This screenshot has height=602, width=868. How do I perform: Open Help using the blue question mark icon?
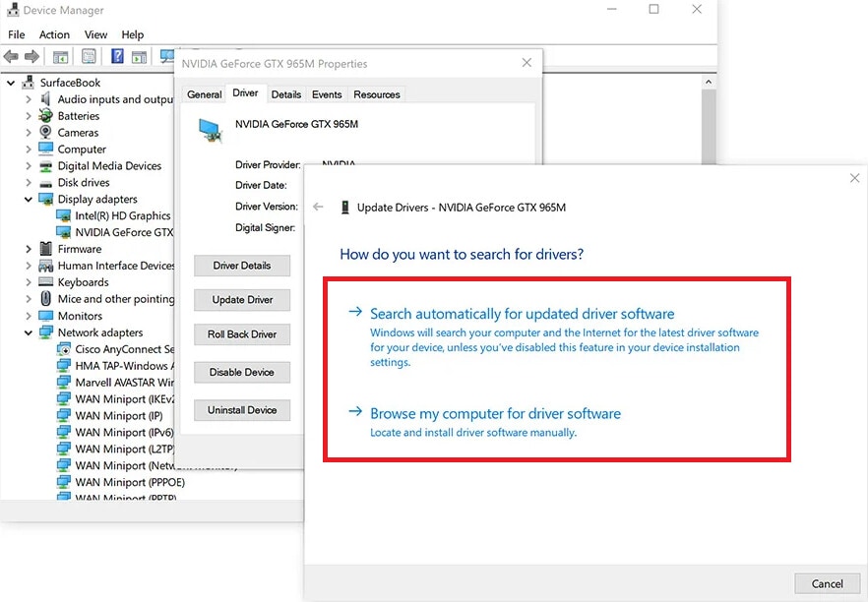(x=116, y=56)
